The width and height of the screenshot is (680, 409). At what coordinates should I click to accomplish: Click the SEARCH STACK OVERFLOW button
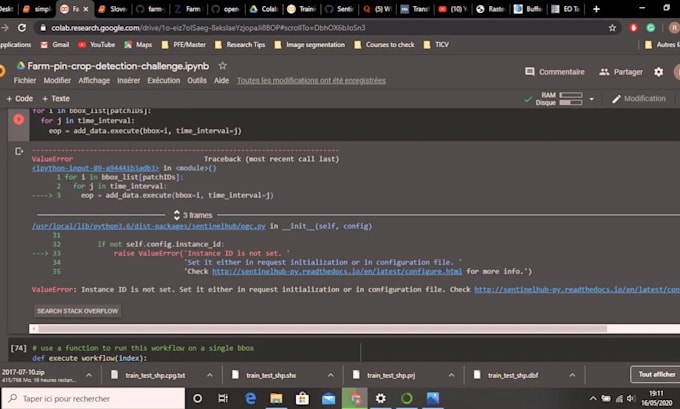point(77,311)
